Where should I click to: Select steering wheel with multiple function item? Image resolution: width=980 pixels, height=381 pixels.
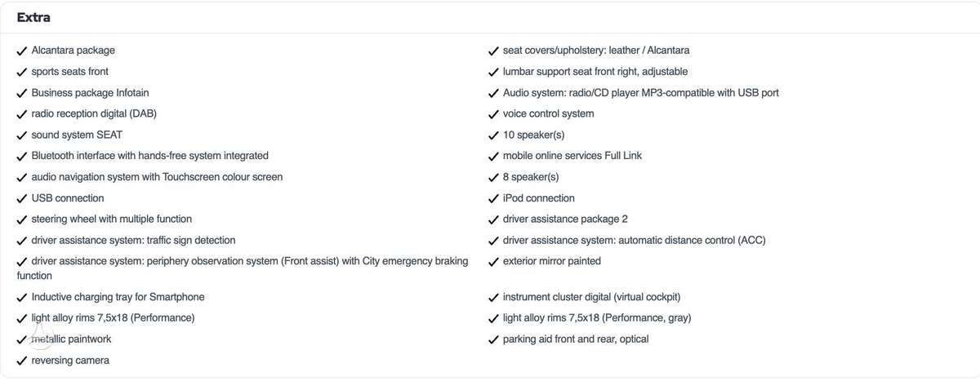coord(112,219)
